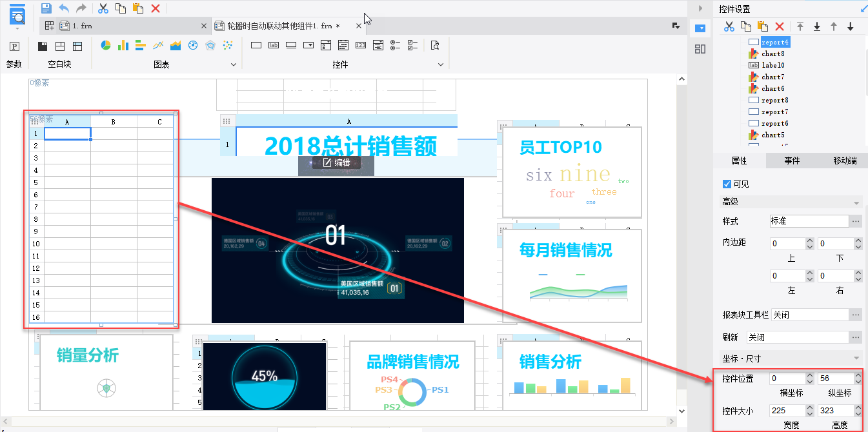Switch to the 轮播时自动联动其他组件1.frm tab

point(290,26)
